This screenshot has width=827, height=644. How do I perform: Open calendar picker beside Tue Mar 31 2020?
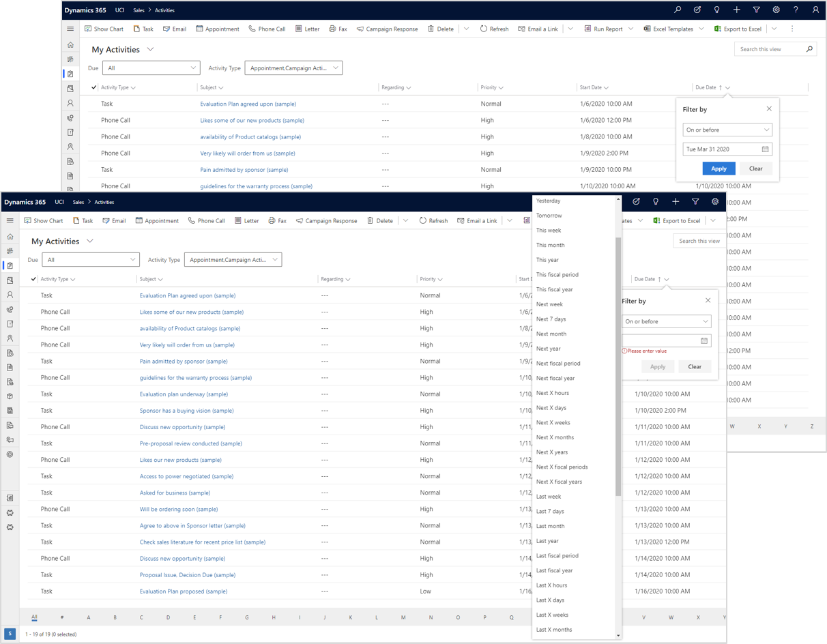[x=765, y=149]
